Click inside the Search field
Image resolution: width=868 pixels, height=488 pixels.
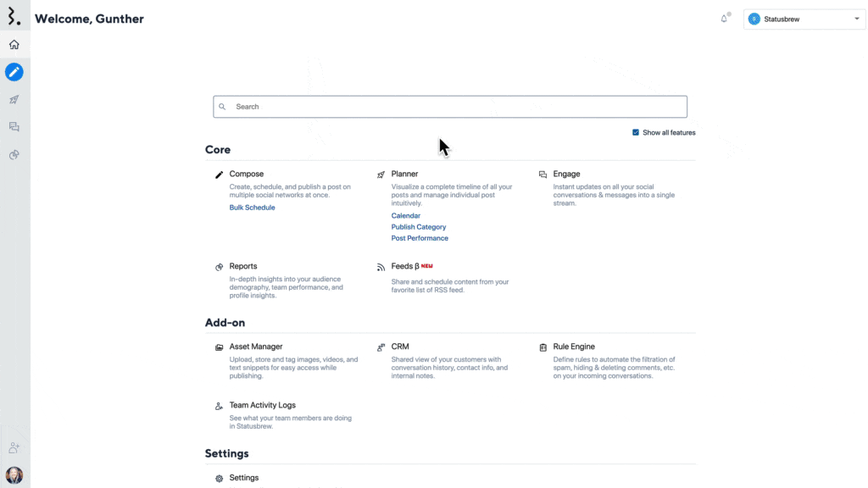(449, 106)
